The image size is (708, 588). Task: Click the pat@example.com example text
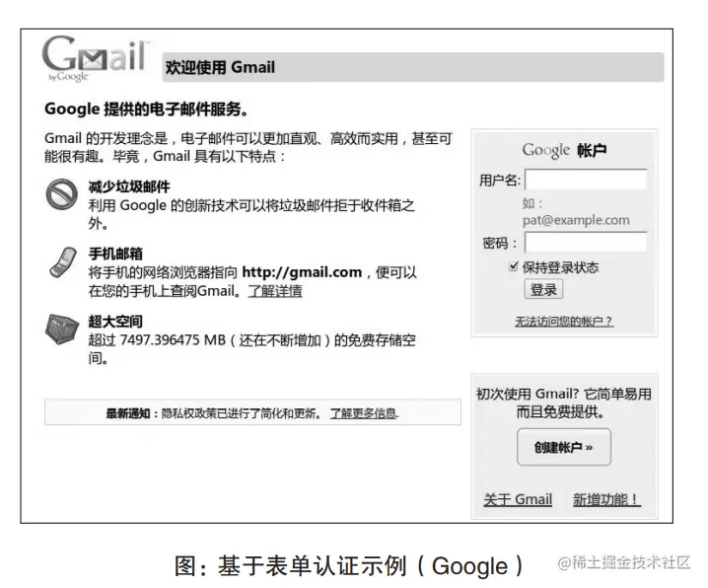576,220
